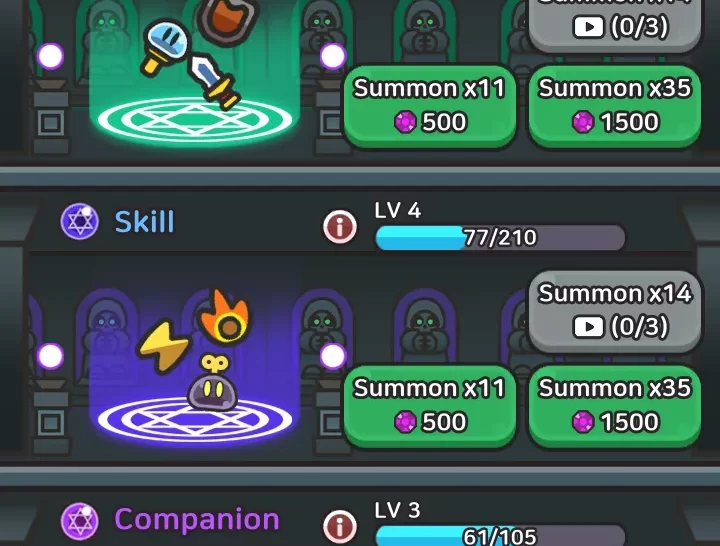
Task: Watch ad for top summon (0/3)
Action: coord(615,24)
